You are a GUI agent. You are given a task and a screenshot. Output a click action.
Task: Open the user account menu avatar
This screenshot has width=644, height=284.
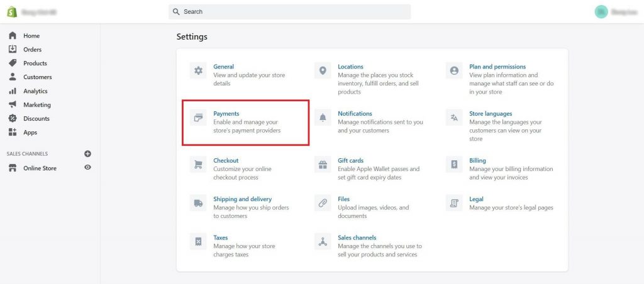point(601,11)
